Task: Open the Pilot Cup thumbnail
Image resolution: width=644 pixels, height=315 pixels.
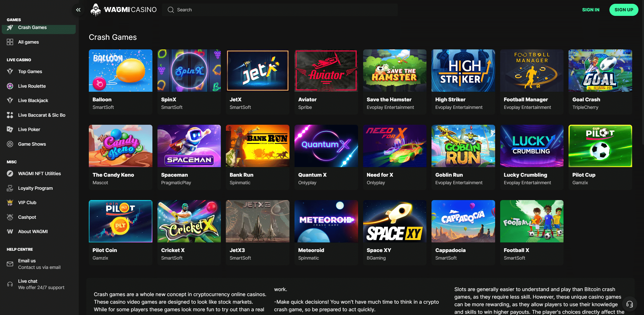Action: 600,146
